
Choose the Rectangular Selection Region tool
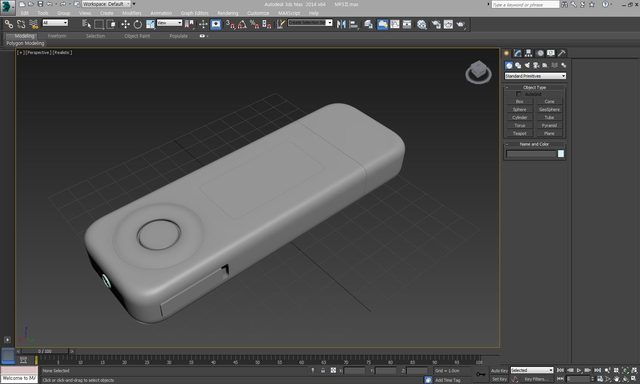[99, 24]
